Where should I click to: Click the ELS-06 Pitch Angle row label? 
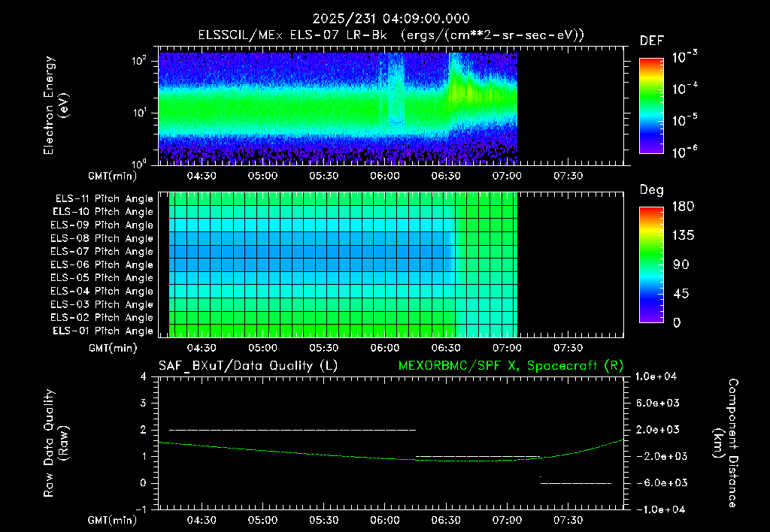(102, 265)
